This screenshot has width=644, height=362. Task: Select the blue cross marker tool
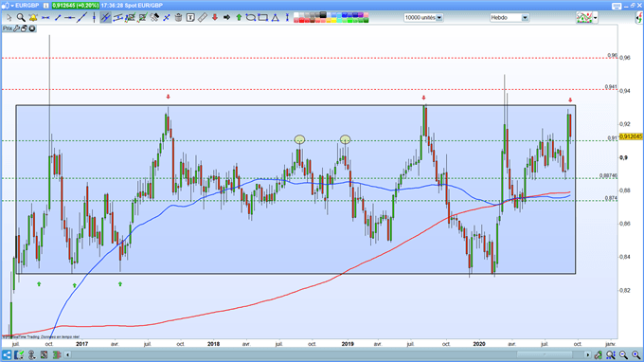167,18
